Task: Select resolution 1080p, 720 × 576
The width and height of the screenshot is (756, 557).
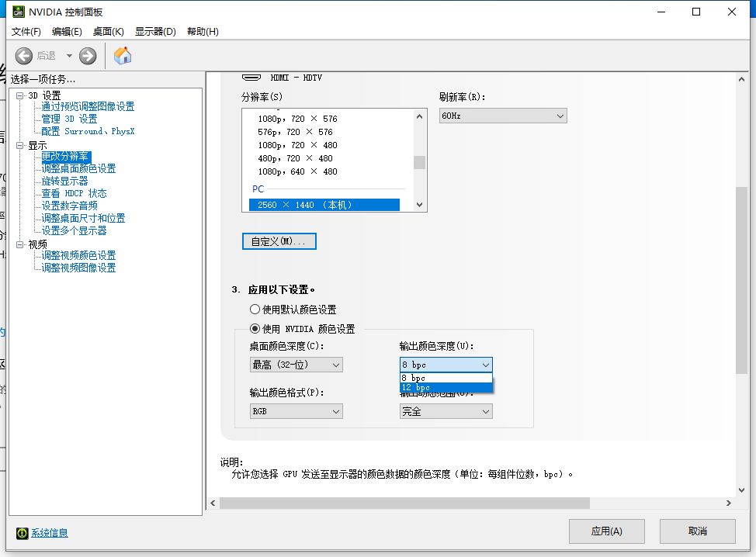Action: pos(297,119)
